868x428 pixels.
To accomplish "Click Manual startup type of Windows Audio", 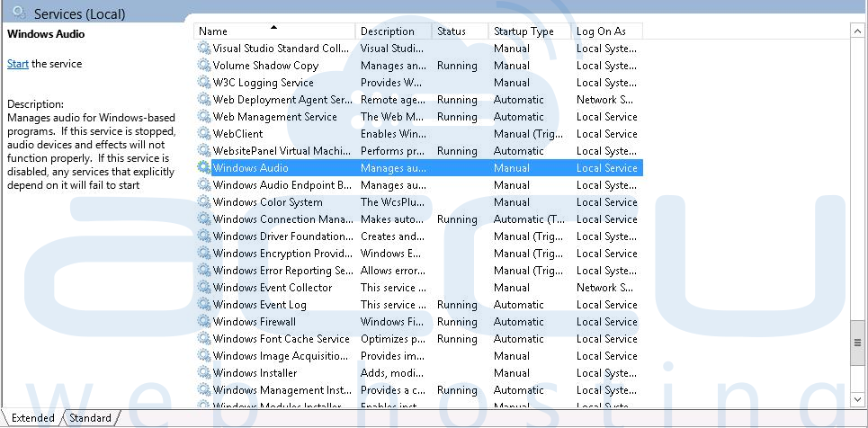I will click(512, 168).
